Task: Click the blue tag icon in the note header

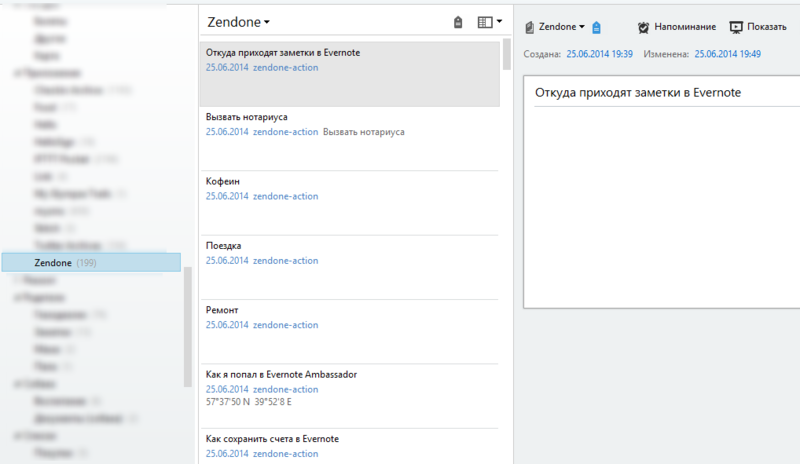Action: tap(596, 27)
